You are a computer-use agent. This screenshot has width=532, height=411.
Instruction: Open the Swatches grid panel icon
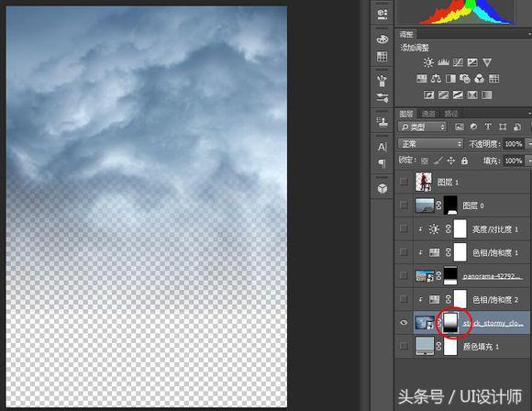click(x=382, y=56)
